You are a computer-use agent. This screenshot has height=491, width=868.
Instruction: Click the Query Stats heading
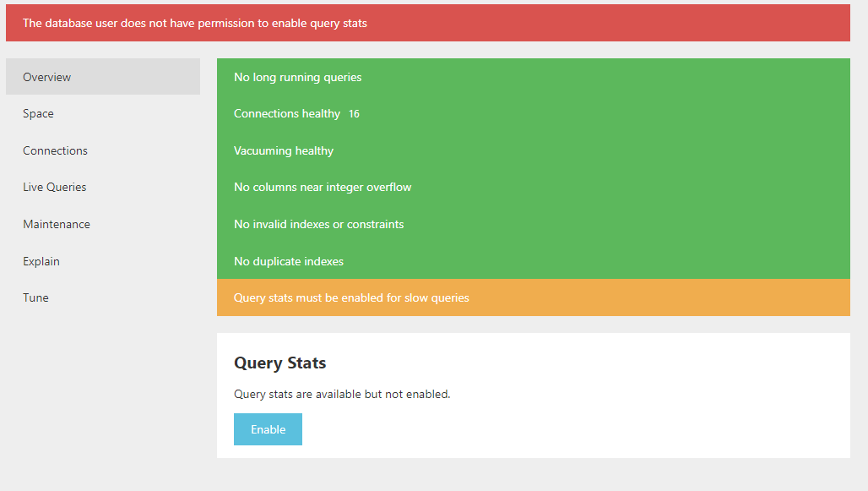279,363
